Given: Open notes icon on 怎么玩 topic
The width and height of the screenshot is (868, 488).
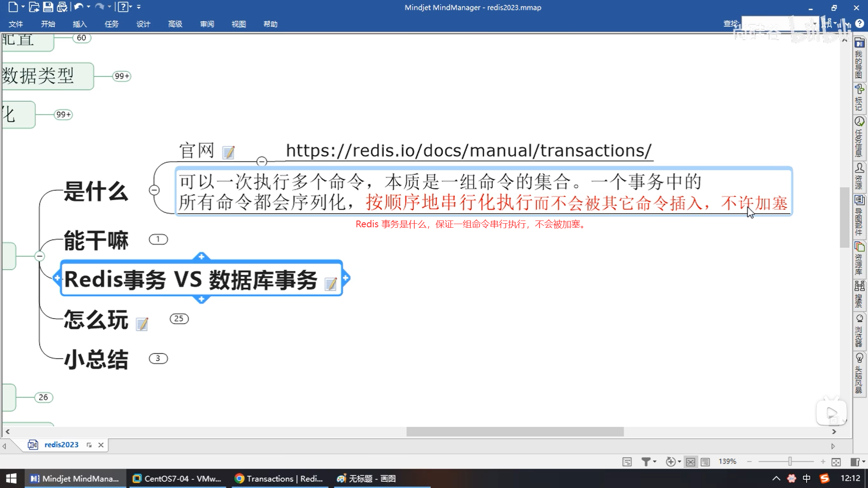Looking at the screenshot, I should tap(142, 324).
